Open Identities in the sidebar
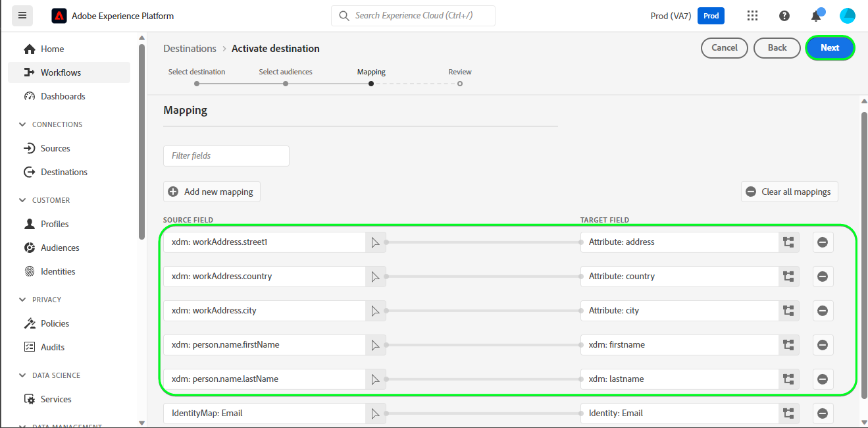The width and height of the screenshot is (868, 428). [x=69, y=271]
